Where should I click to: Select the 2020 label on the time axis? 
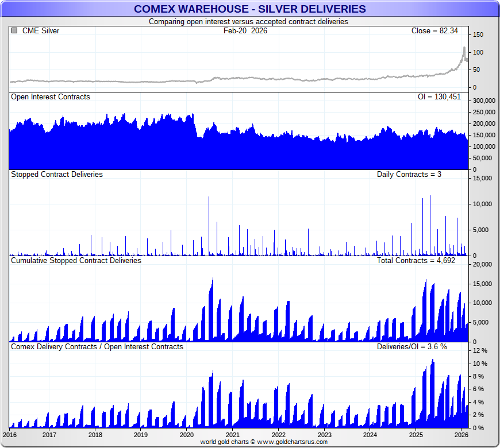point(187,435)
